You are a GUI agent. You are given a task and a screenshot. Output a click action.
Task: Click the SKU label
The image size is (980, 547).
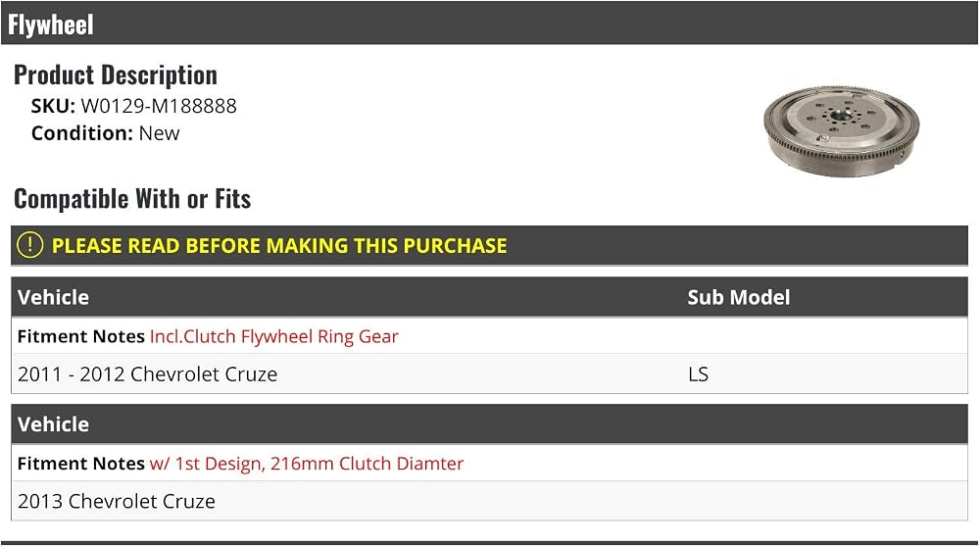[x=53, y=106]
